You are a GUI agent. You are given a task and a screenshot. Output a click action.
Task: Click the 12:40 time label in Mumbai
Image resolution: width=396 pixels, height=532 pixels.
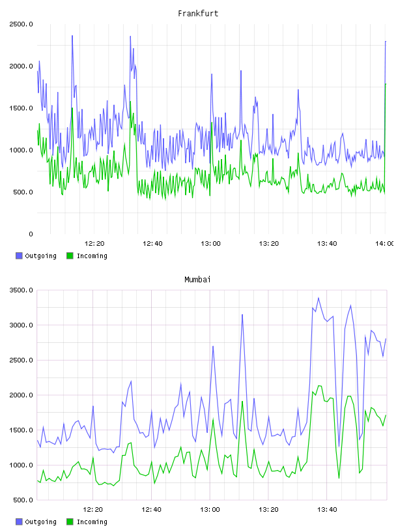[151, 510]
